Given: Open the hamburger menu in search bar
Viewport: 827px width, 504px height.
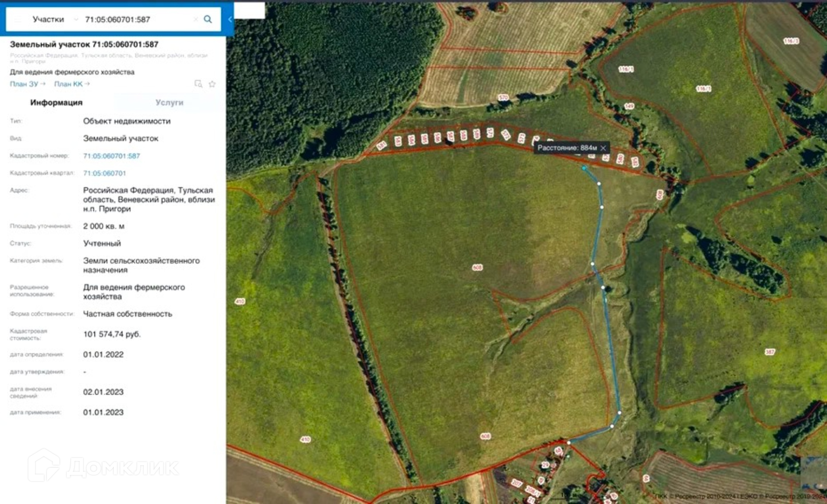Looking at the screenshot, I should coord(18,19).
